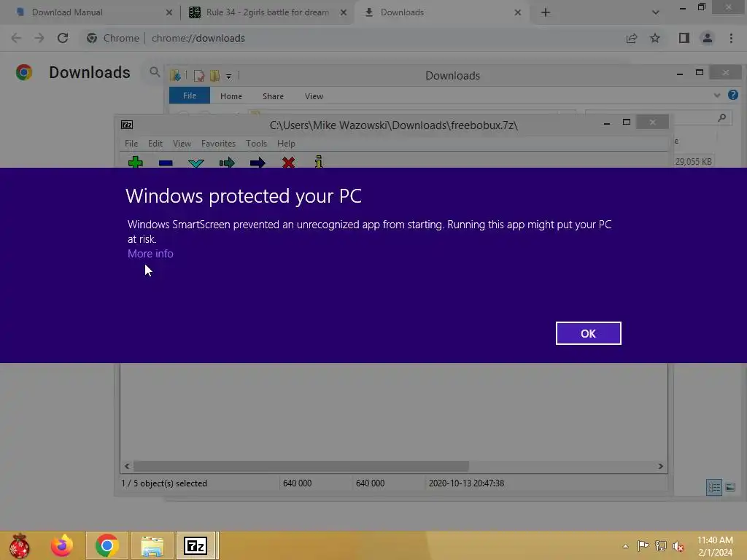The image size is (747, 560).
Task: Click the network tray icon
Action: (x=661, y=545)
